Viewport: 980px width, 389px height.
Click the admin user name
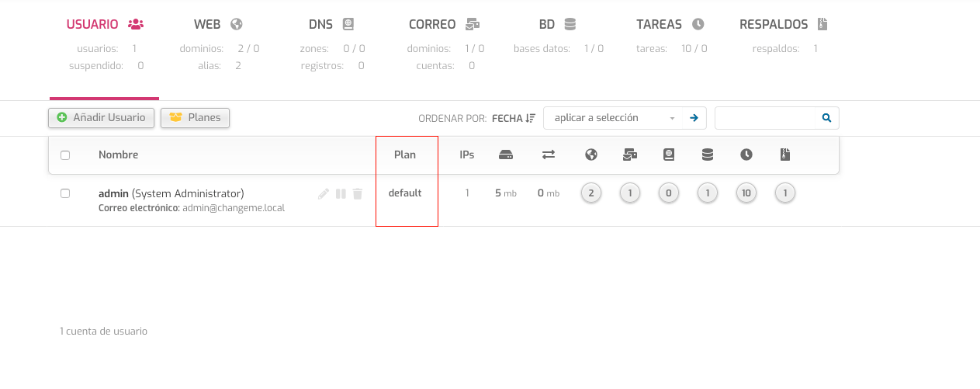[114, 193]
